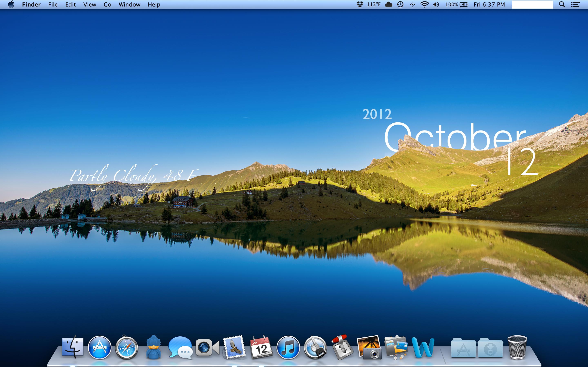Image resolution: width=588 pixels, height=367 pixels.
Task: Toggle Notification Center list icon
Action: click(x=575, y=4)
